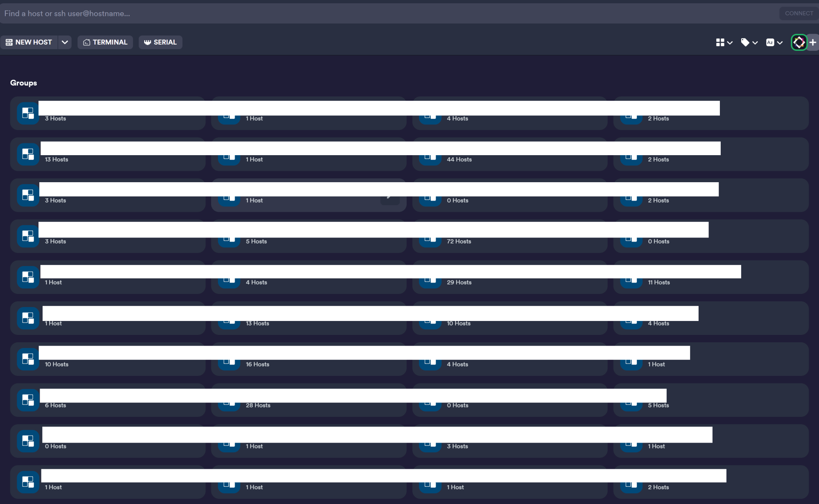Screen dimensions: 819x504
Task: Click group icon of 10 Hosts first-column group
Action: click(x=28, y=359)
